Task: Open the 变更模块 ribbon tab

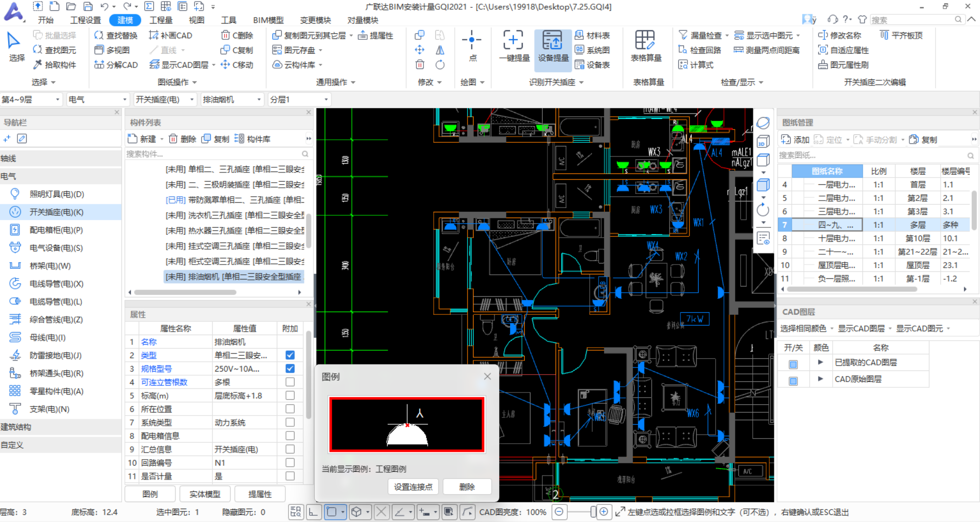Action: click(x=315, y=20)
